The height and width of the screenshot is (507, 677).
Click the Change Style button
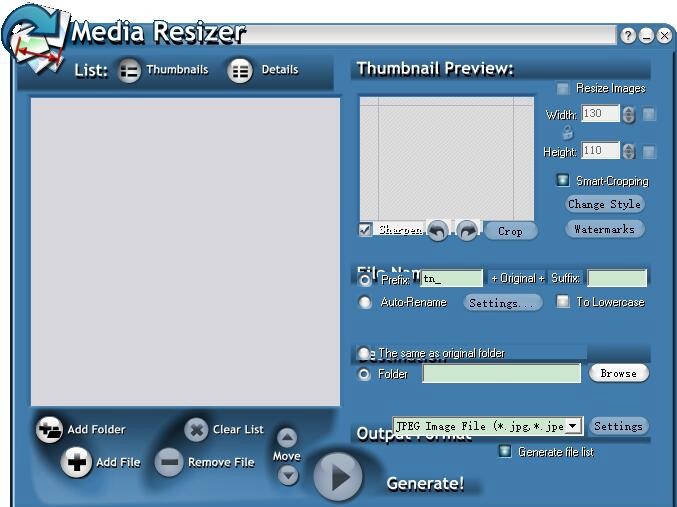tap(604, 204)
